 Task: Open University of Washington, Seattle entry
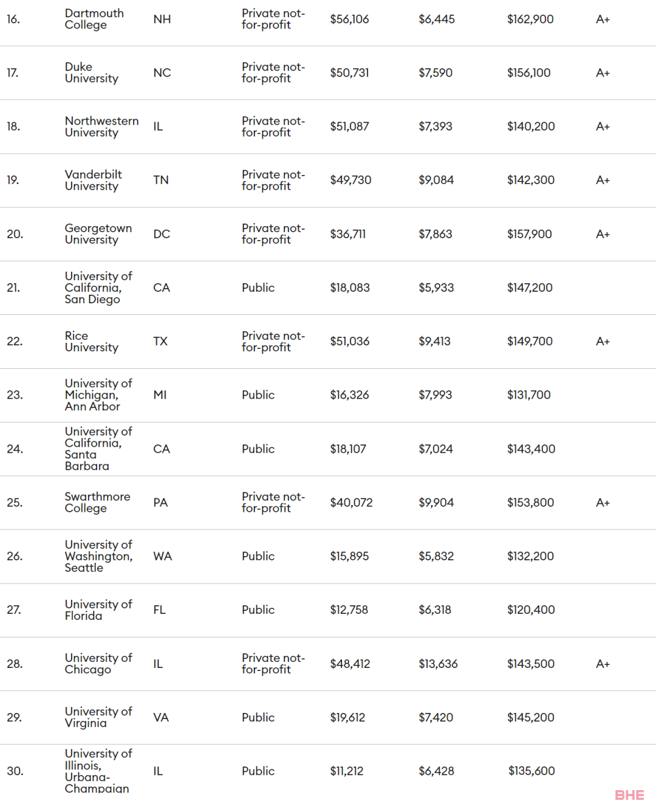coord(99,556)
